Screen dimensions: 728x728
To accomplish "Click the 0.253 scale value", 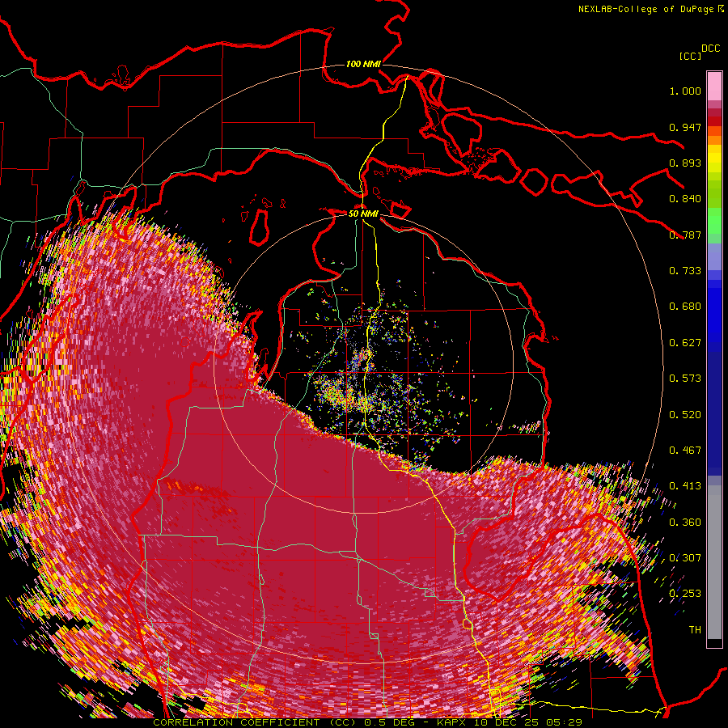I will coord(685,594).
